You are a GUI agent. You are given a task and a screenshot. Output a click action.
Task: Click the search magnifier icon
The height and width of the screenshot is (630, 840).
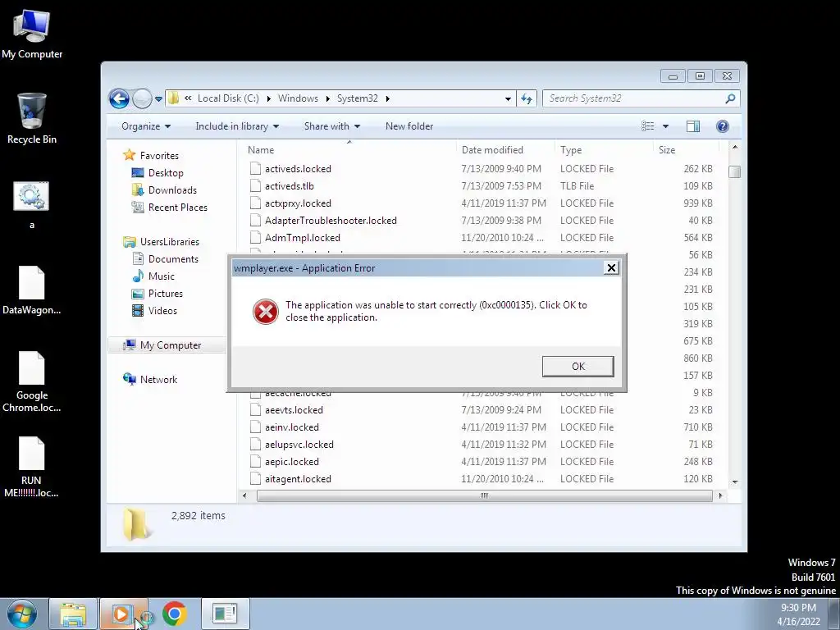tap(730, 98)
